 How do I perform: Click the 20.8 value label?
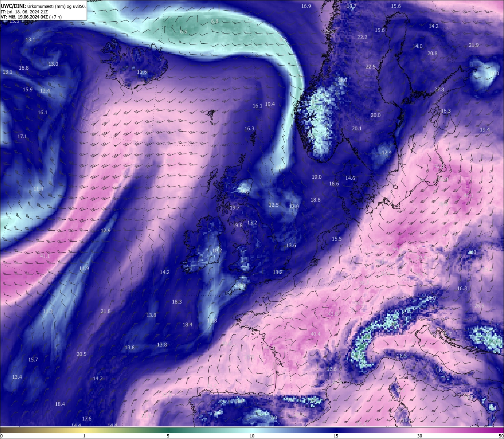click(432, 53)
